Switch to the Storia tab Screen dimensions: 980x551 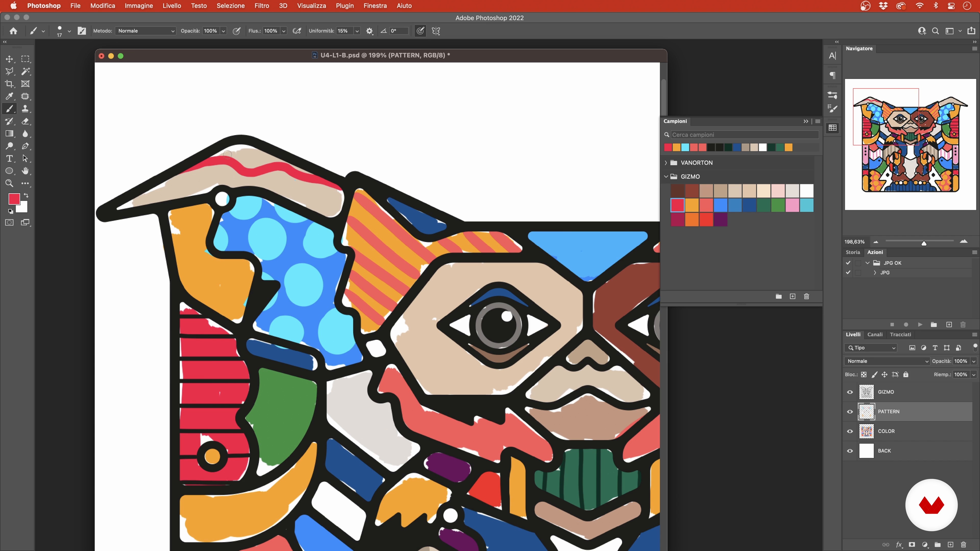(x=853, y=253)
